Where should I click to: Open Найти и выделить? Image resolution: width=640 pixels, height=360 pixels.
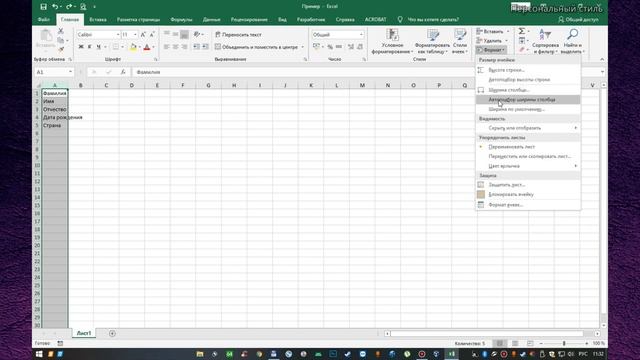click(x=573, y=41)
